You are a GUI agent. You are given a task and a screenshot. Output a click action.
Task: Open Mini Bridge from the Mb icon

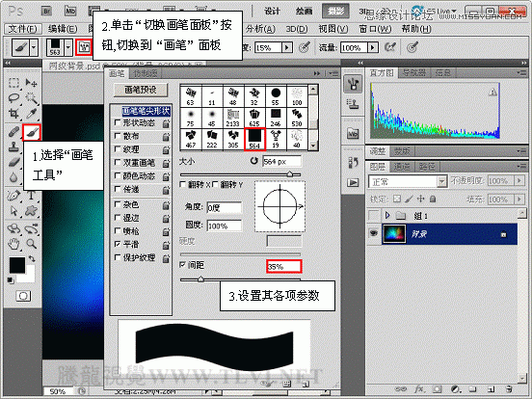pos(70,12)
